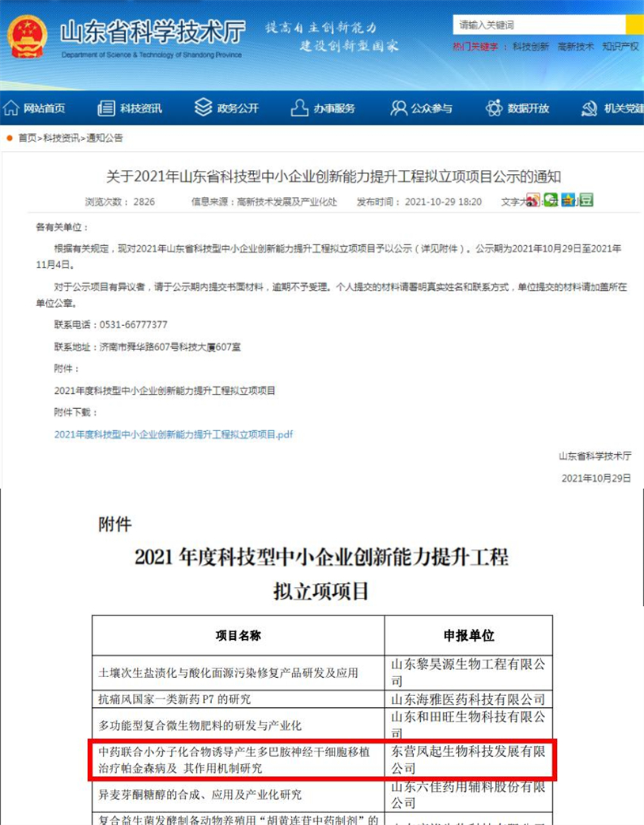Share the notice to Sina Weibo
This screenshot has height=825, width=644.
533,200
